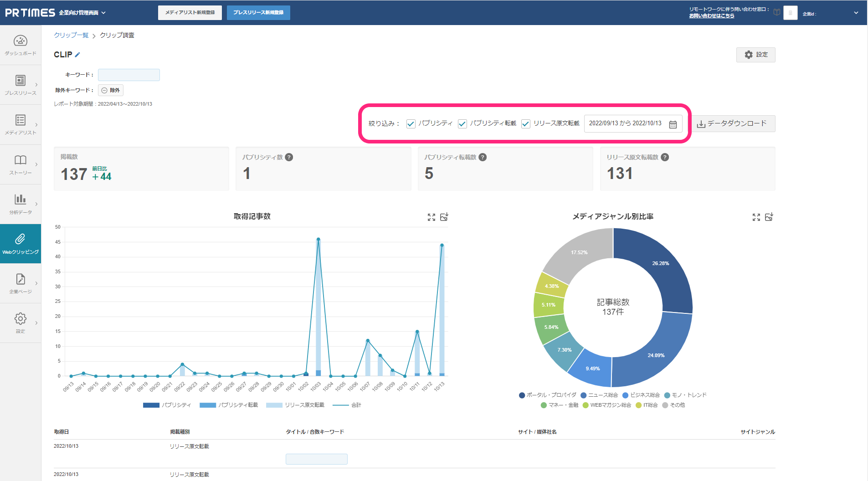
Task: Toggle the パブリシティ filter checkbox
Action: [411, 124]
